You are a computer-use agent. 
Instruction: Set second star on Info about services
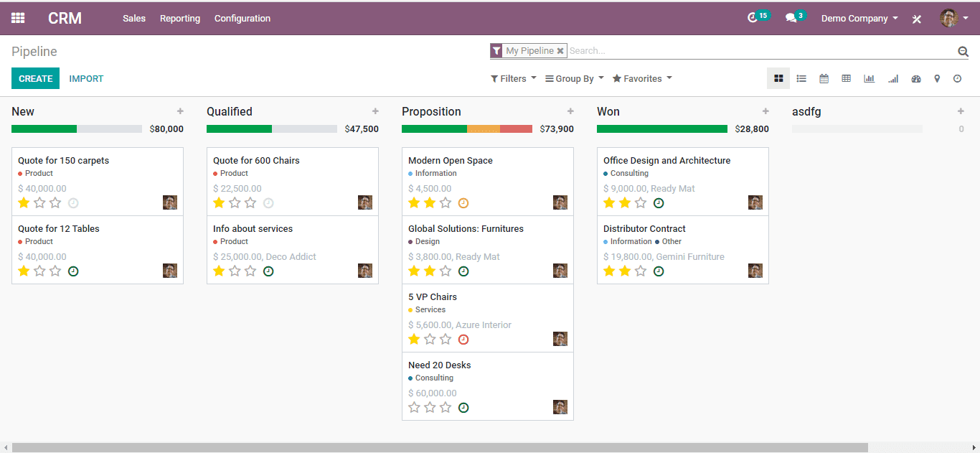click(235, 271)
